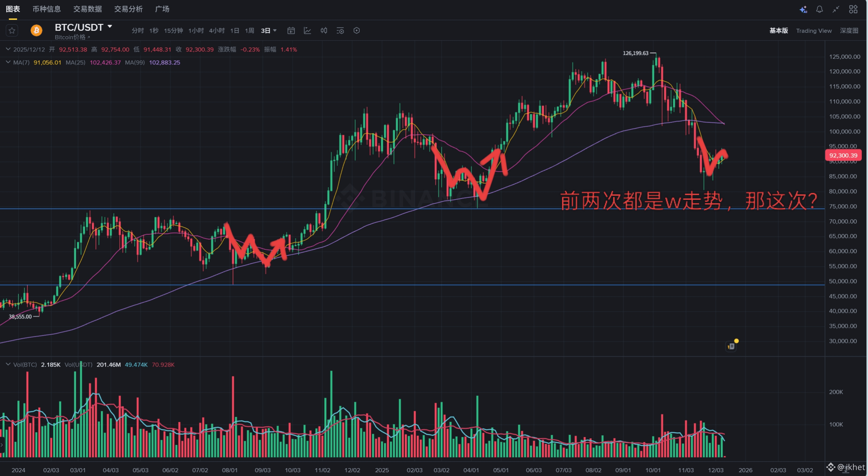This screenshot has height=476, width=868.
Task: Switch to the 币种信息 tab
Action: coord(47,9)
